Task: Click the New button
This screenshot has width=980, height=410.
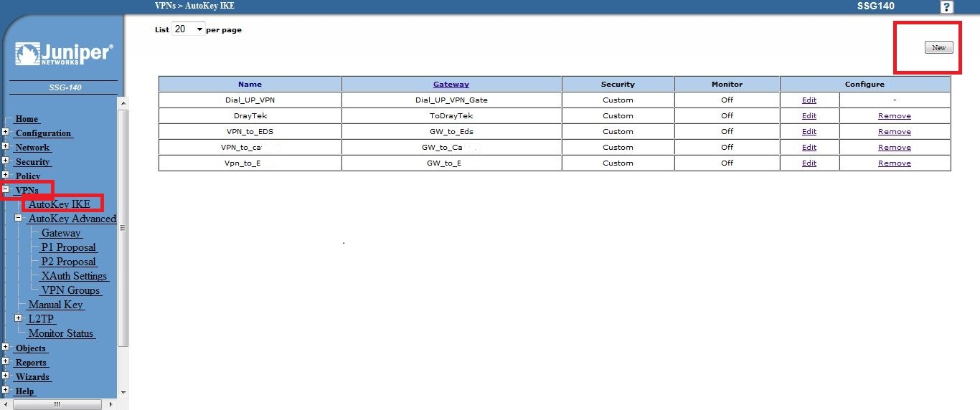Action: click(x=938, y=47)
